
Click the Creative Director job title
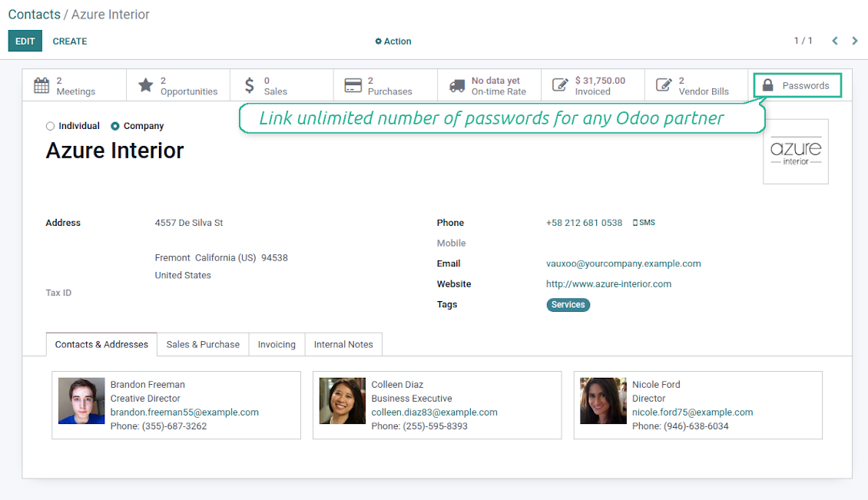(145, 399)
